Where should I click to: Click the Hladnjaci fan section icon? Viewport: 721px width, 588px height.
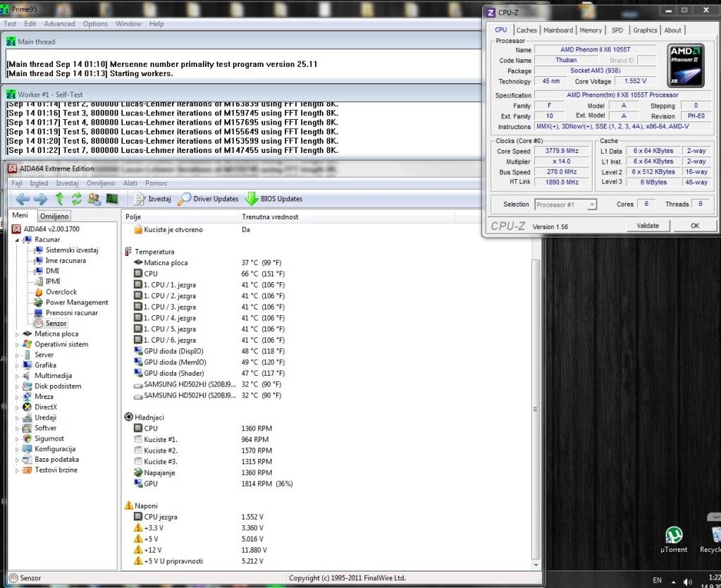point(129,417)
